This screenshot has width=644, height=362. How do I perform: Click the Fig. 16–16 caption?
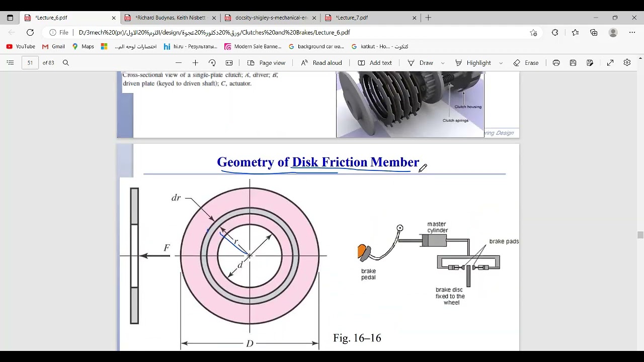[357, 338]
